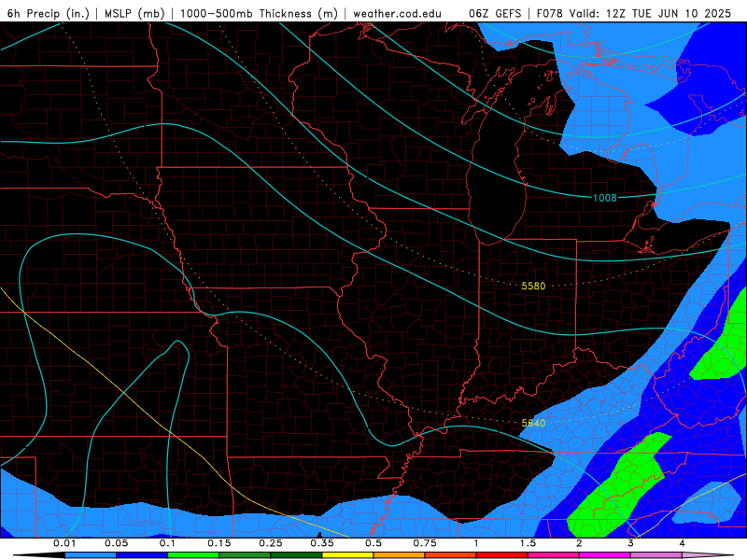Click the pale right arrow end of color bar
The image size is (747, 560).
click(x=708, y=555)
